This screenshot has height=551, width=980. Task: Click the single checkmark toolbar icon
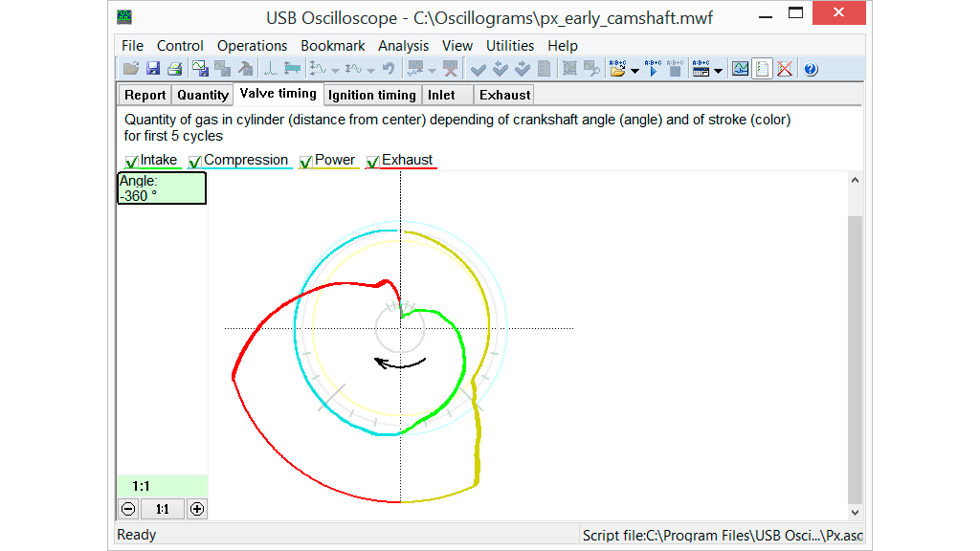point(479,69)
